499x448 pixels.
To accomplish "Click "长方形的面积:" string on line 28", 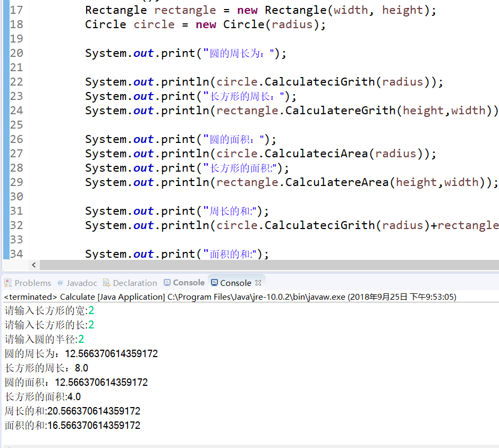I will (240, 168).
